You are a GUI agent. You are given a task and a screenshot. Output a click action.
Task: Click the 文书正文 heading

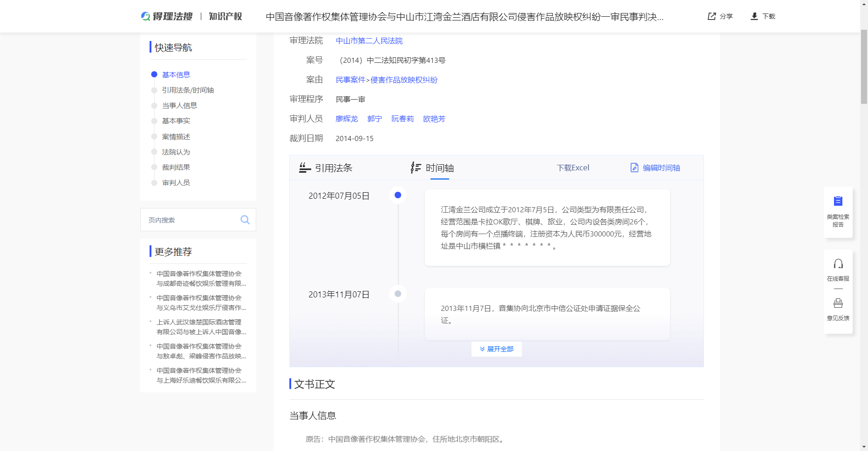coord(314,384)
